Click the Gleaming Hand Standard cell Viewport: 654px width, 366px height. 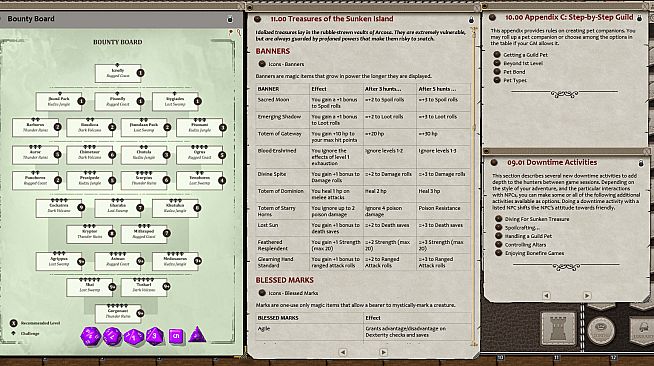pyautogui.click(x=282, y=262)
